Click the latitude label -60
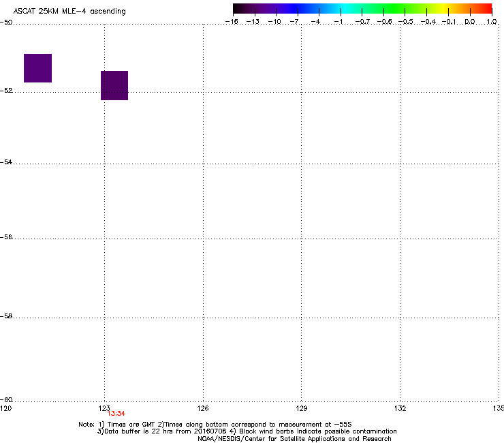The width and height of the screenshot is (504, 443). tap(6, 400)
